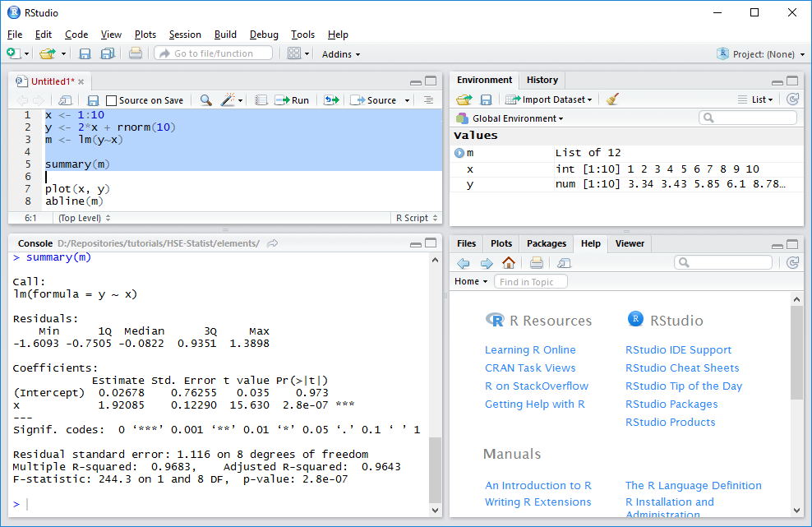
Task: Click the compile report notebook icon
Action: pos(261,100)
